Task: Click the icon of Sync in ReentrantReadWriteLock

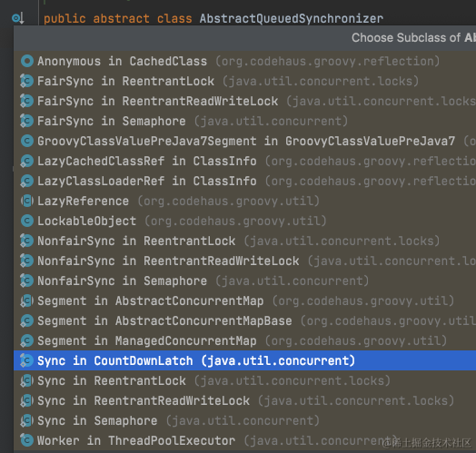Action: tap(27, 401)
